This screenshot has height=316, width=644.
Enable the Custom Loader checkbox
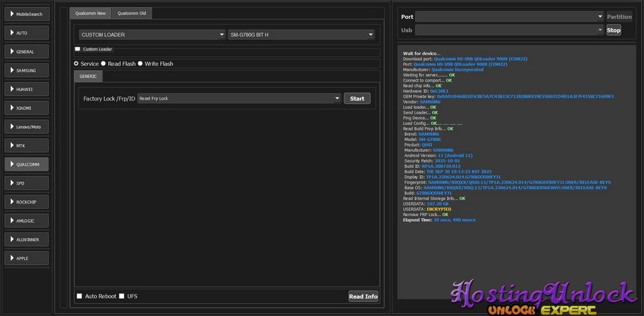[78, 49]
